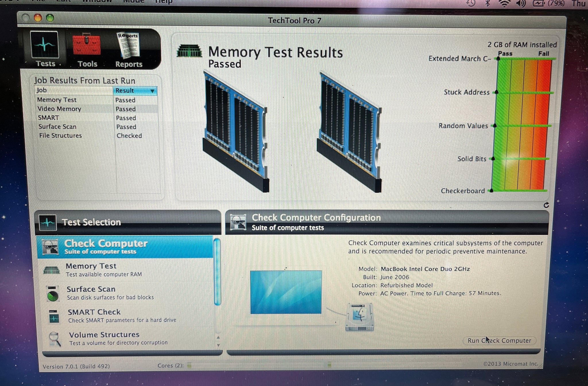This screenshot has height=386, width=588.
Task: Click the Test Selection heartbeat icon
Action: coord(48,223)
